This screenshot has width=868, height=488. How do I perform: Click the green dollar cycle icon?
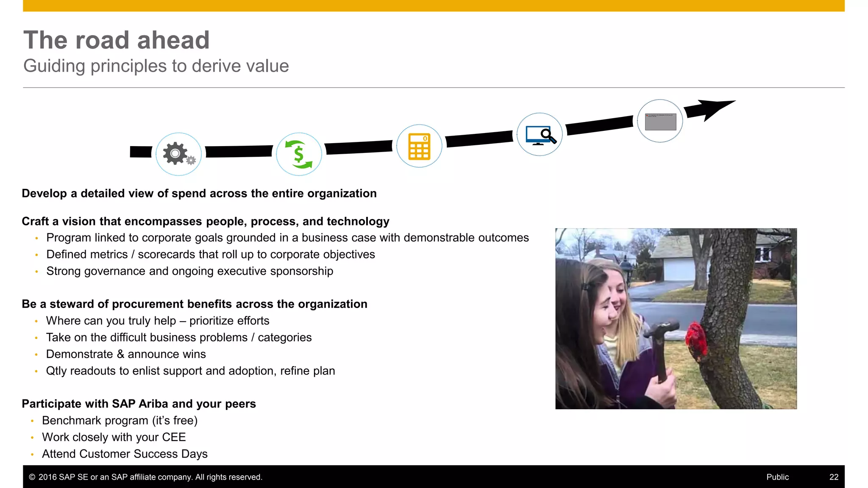click(299, 154)
